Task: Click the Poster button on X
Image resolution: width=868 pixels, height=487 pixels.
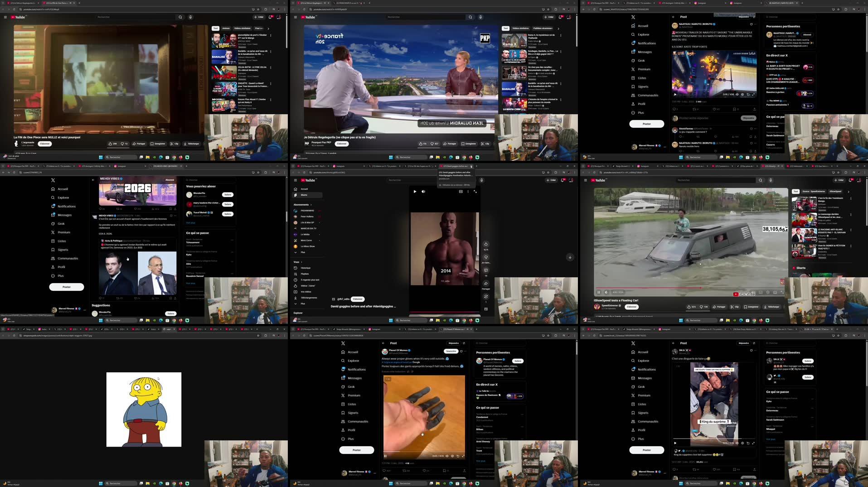Action: (67, 287)
